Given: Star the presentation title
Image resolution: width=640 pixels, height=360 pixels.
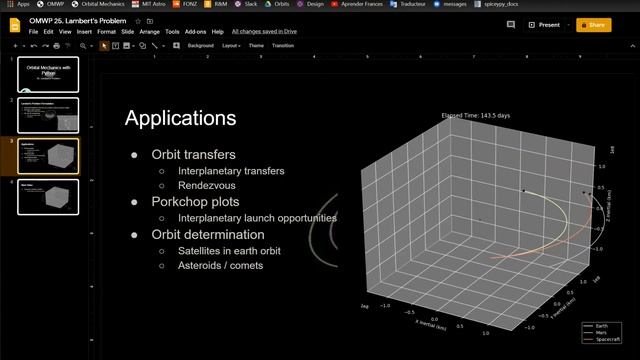Looking at the screenshot, I should click(138, 21).
